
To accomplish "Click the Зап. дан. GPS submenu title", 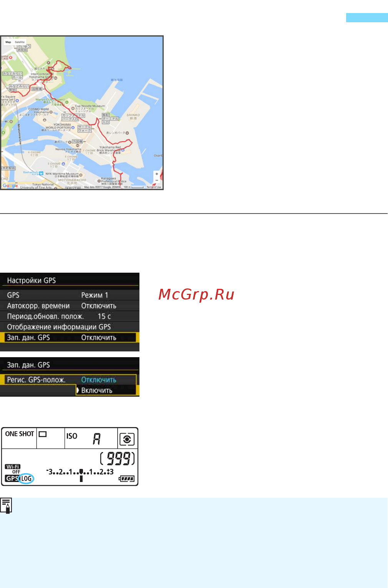I will tap(28, 365).
